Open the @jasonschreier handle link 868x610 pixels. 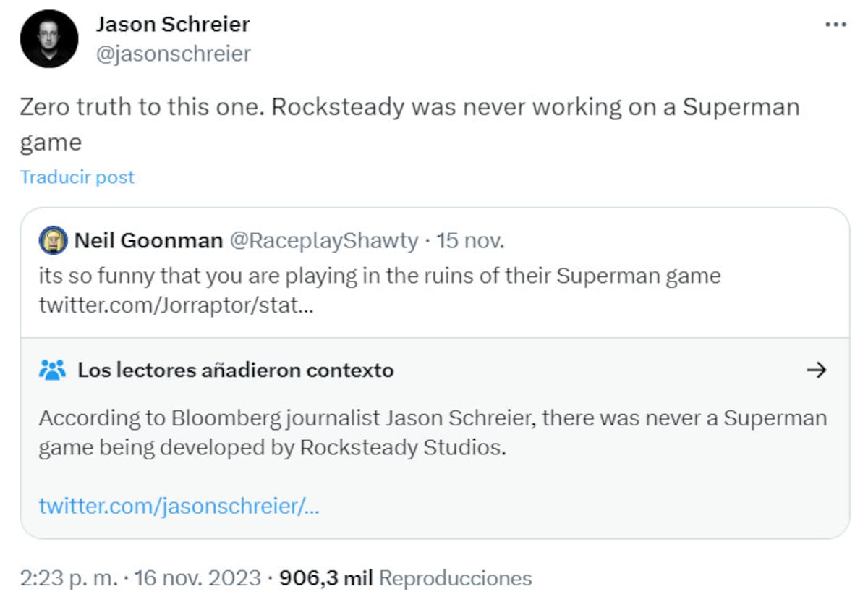pos(173,54)
